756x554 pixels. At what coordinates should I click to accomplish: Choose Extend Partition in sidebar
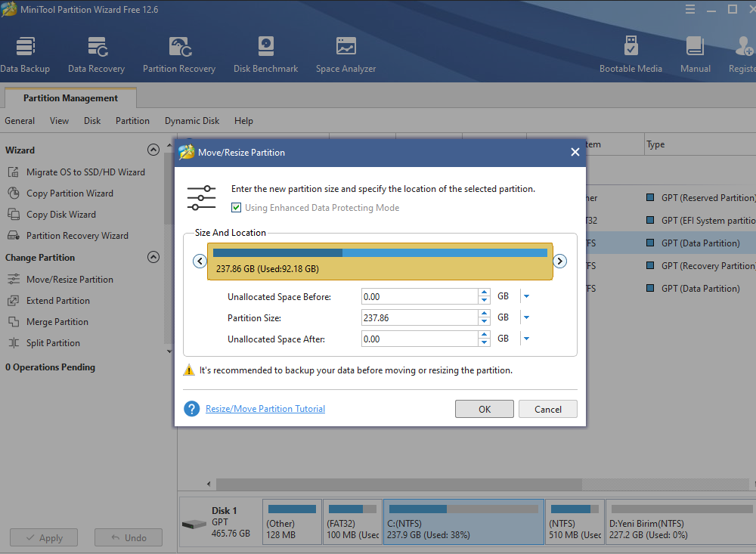point(48,301)
